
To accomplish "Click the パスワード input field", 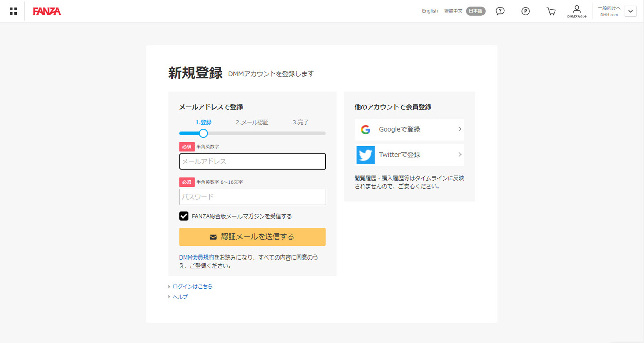I will (x=252, y=197).
